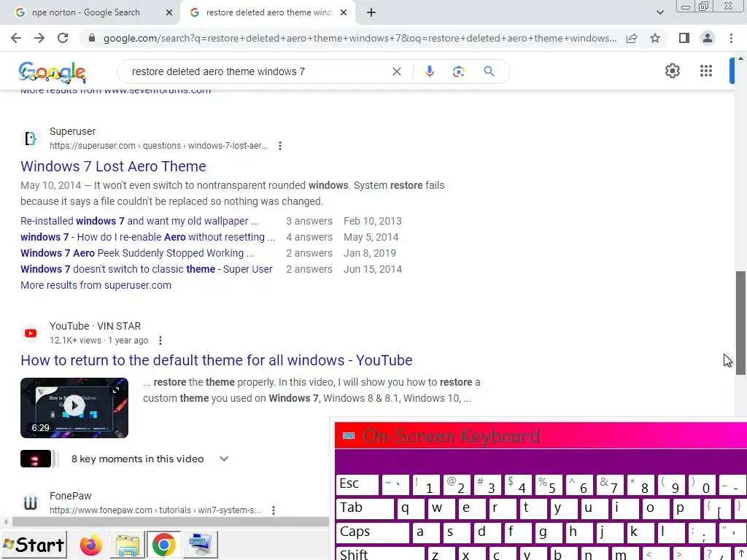The image size is (747, 560).
Task: Open How do I re-enable Aero link
Action: click(147, 237)
